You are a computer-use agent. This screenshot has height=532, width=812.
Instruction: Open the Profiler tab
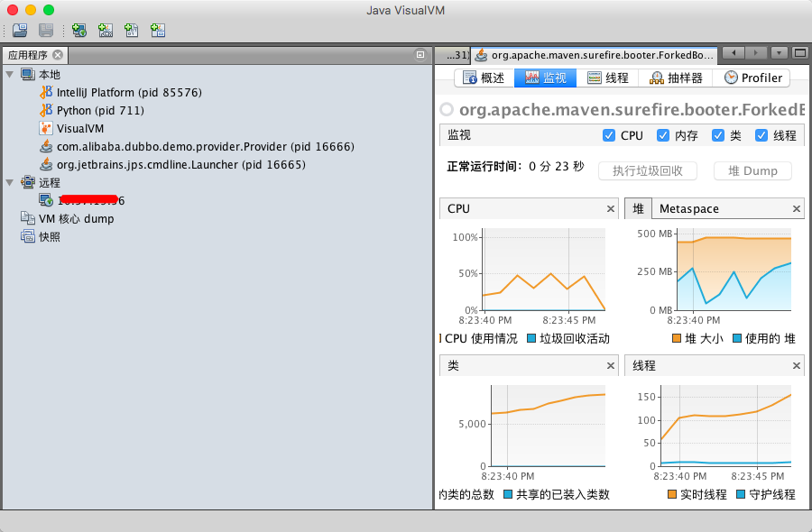pyautogui.click(x=752, y=78)
